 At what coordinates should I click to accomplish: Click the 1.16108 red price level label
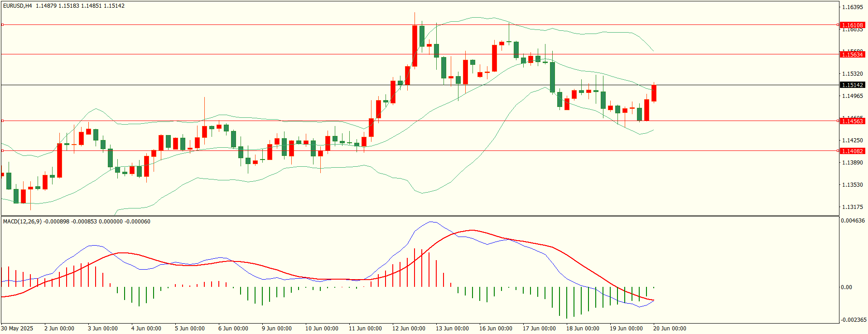coord(852,25)
